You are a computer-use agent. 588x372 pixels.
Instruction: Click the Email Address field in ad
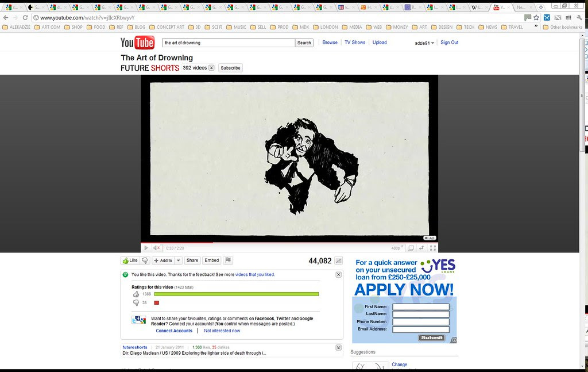coord(421,329)
